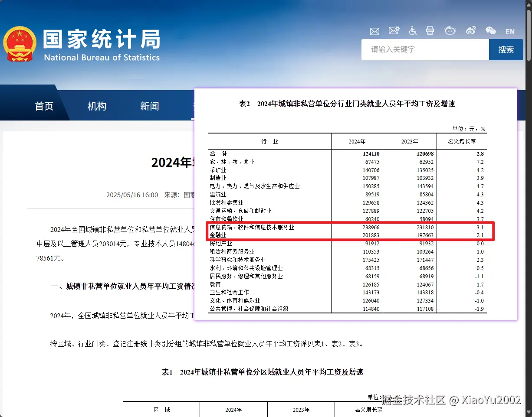Select the 居民服务、修理和其他服务业 row label
The image size is (532, 417).
pyautogui.click(x=246, y=276)
